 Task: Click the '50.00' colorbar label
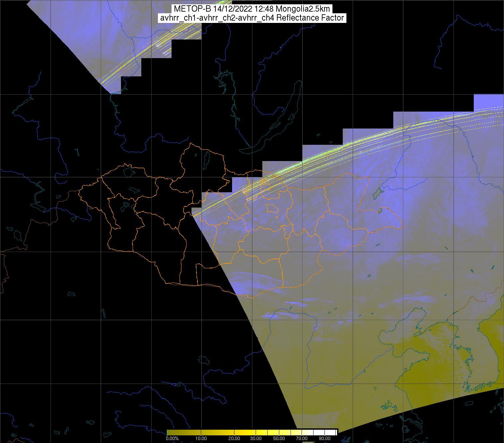[280, 439]
